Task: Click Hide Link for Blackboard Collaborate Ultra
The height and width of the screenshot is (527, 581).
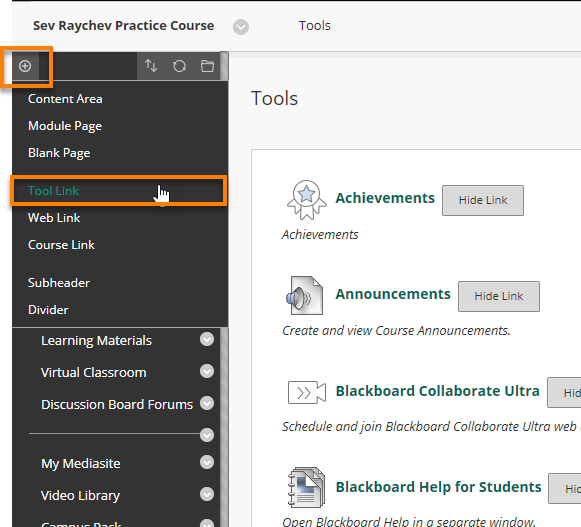Action: pos(564,392)
